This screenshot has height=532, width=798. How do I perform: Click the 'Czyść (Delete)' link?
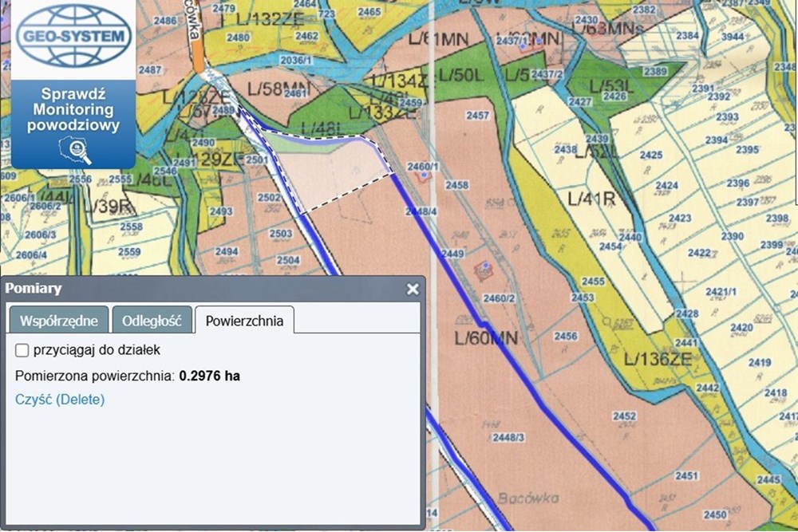(x=60, y=400)
